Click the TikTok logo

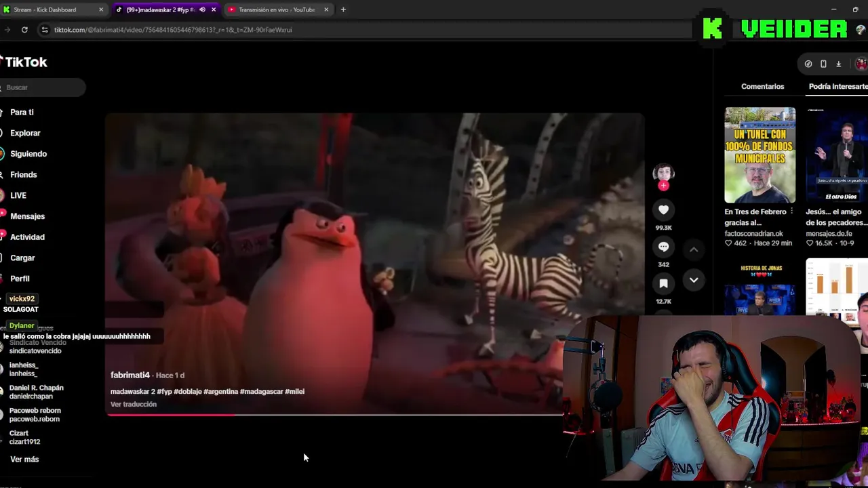coord(24,62)
